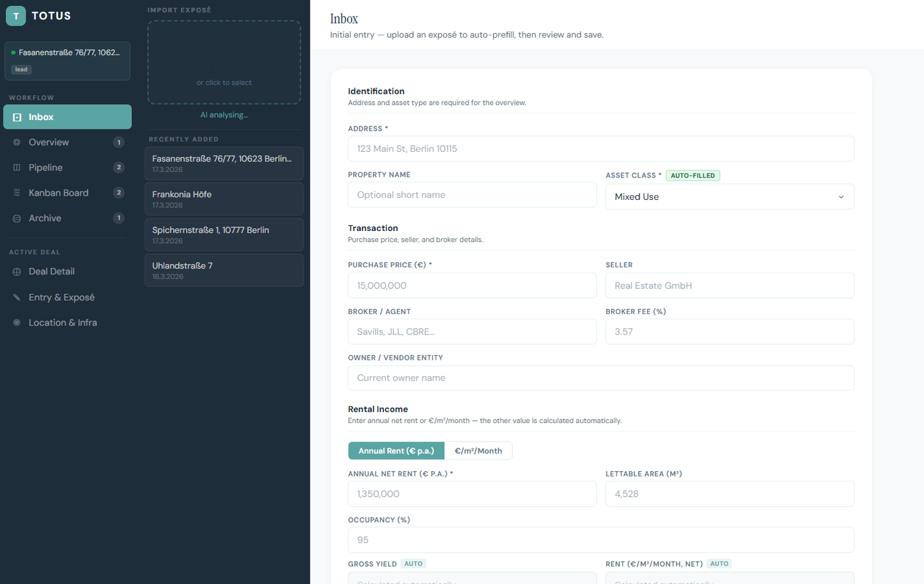This screenshot has width=924, height=584.
Task: Open the Pipeline view
Action: coord(67,168)
